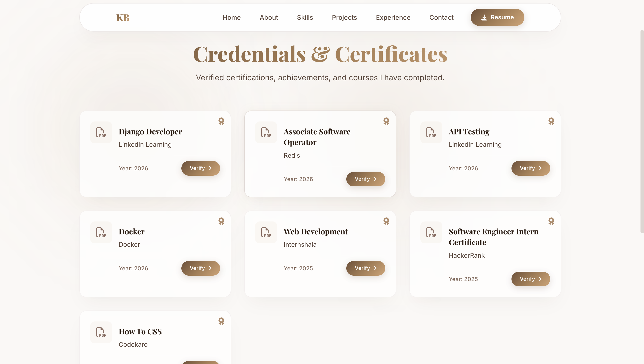Click award badge icon on Web Development card

point(386,221)
